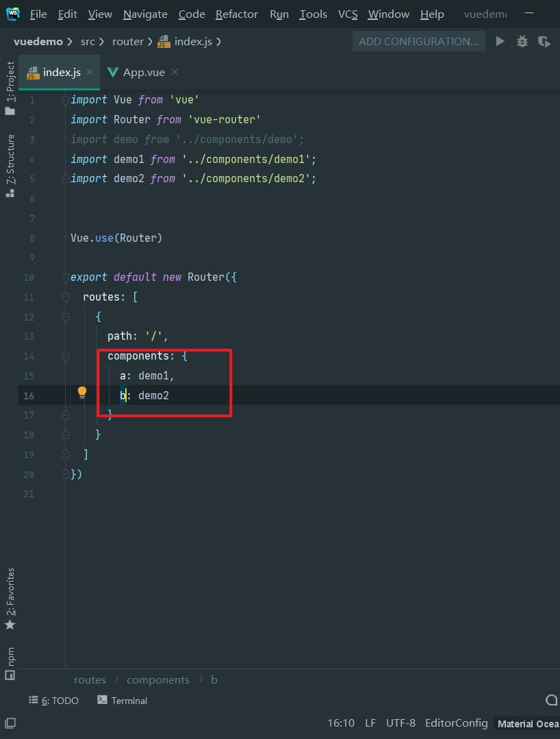Close the App.vue tab
Screen dimensions: 560x739
point(175,72)
